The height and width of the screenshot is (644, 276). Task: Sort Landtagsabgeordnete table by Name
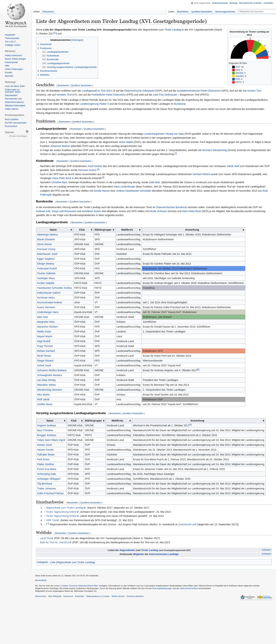coord(54,230)
